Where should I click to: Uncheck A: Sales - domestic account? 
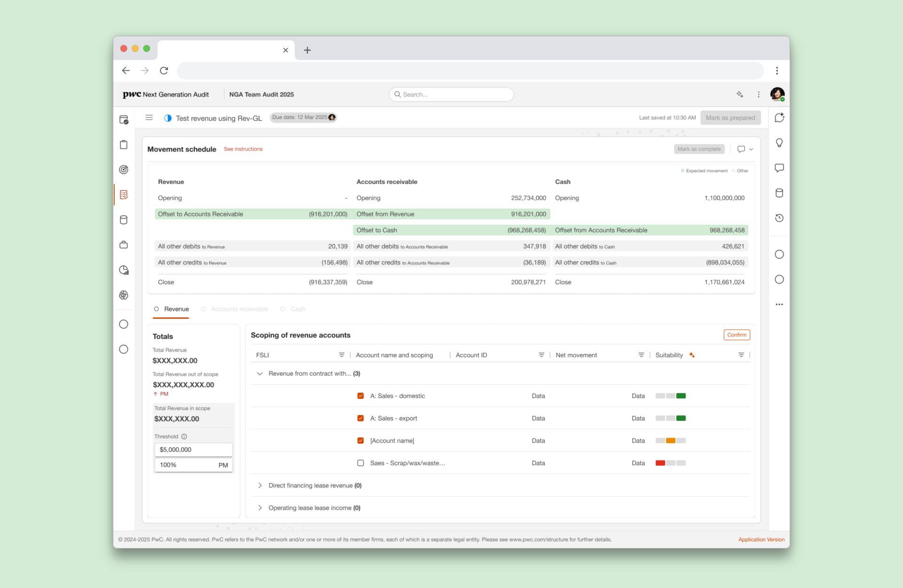361,396
